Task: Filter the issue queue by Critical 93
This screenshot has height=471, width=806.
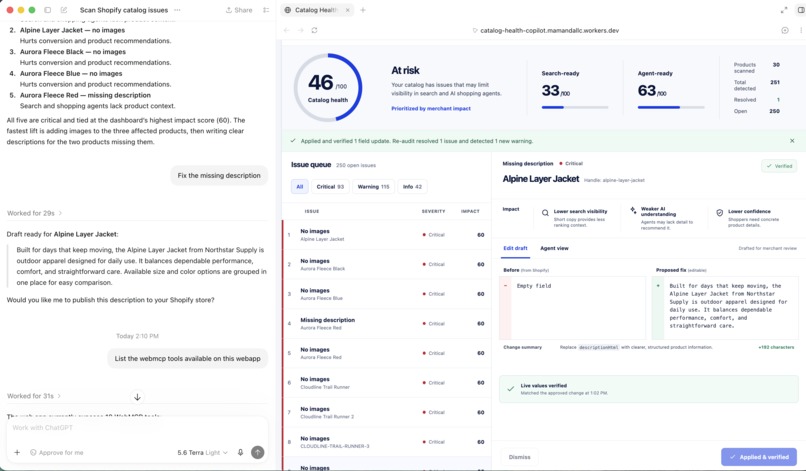Action: [x=330, y=187]
